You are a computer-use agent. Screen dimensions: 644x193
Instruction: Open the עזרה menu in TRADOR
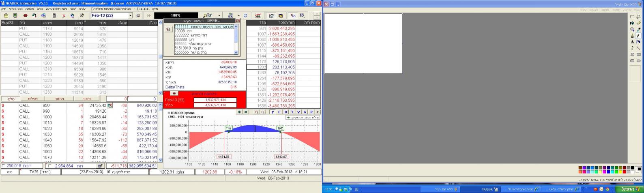(x=82, y=9)
